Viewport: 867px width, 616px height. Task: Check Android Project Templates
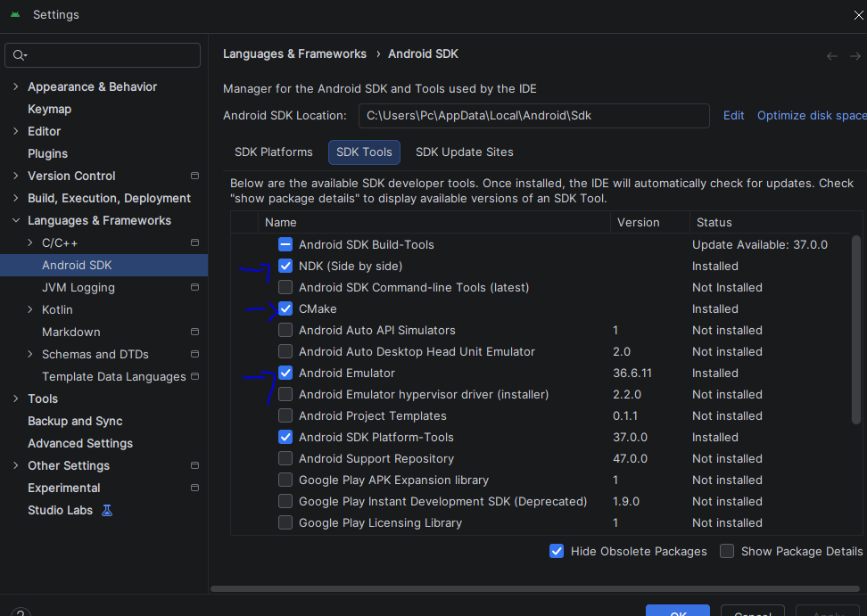tap(285, 416)
